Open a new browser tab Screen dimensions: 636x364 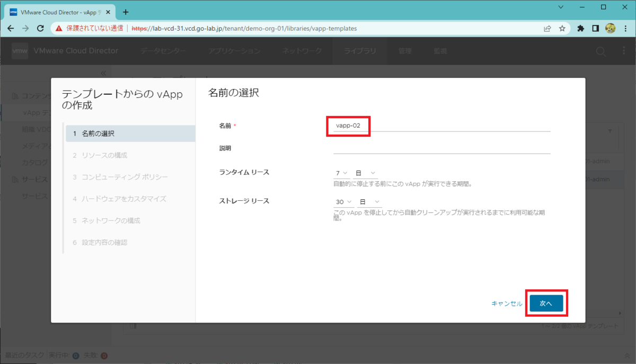click(x=126, y=12)
